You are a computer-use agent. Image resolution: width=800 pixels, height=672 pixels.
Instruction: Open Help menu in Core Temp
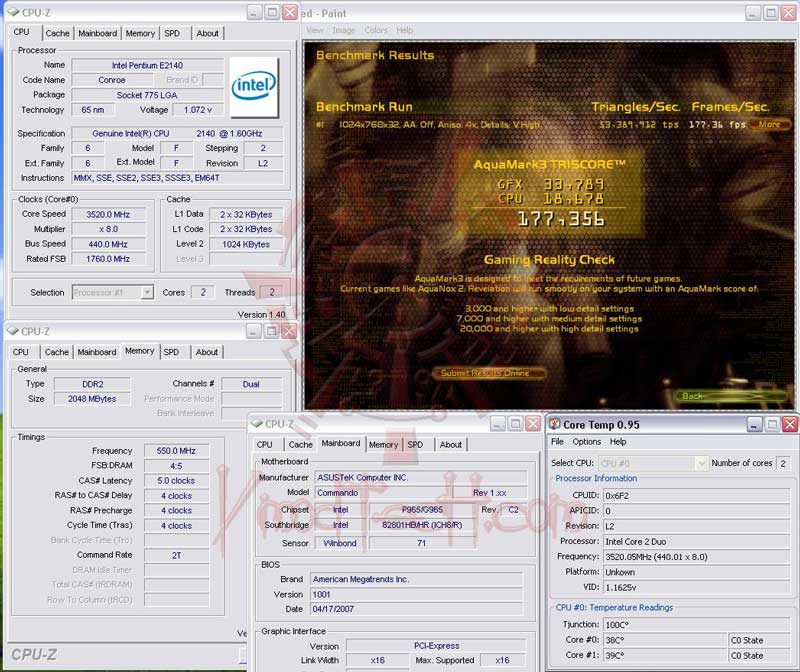point(618,442)
